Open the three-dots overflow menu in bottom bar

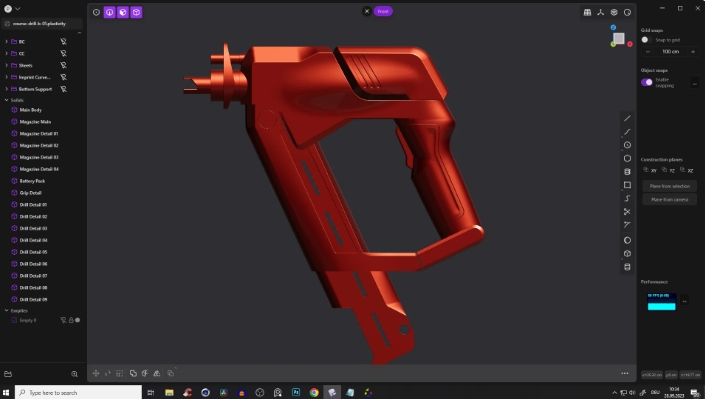[625, 373]
